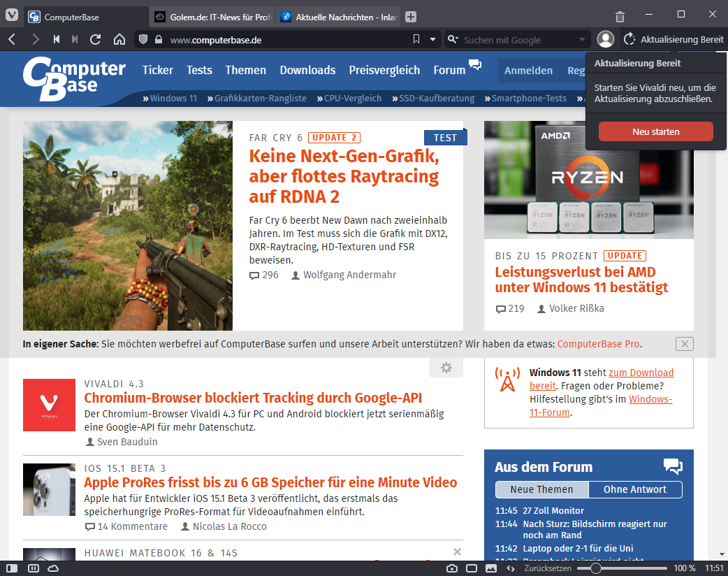Go back one page in history
Viewport: 728px width, 576px height.
click(x=13, y=39)
